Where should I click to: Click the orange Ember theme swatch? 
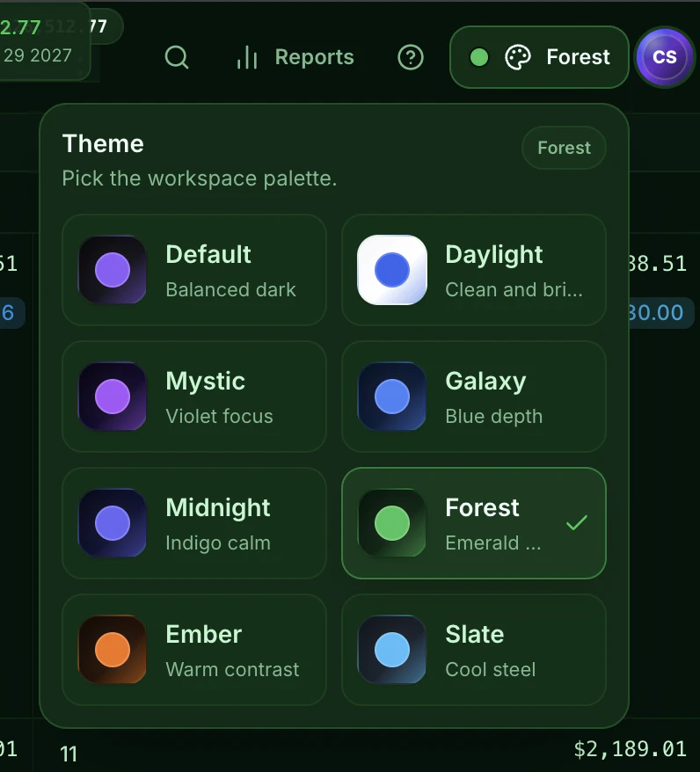pos(113,650)
